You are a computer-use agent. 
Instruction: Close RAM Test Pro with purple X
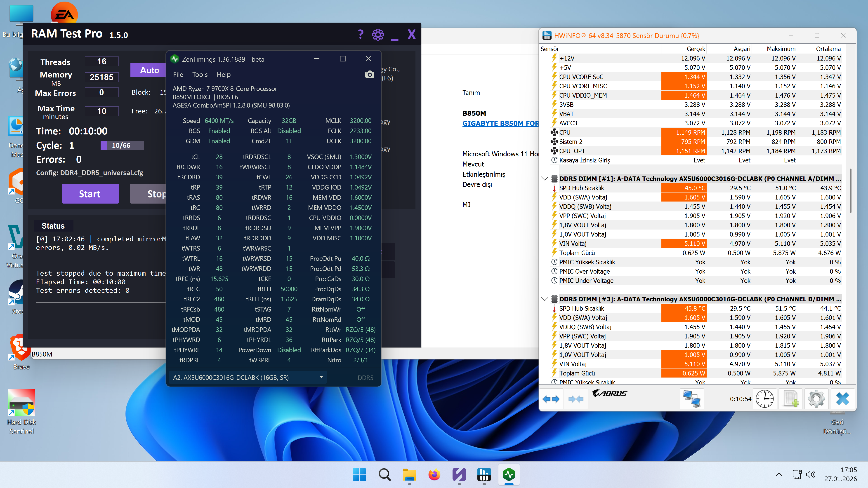tap(411, 34)
